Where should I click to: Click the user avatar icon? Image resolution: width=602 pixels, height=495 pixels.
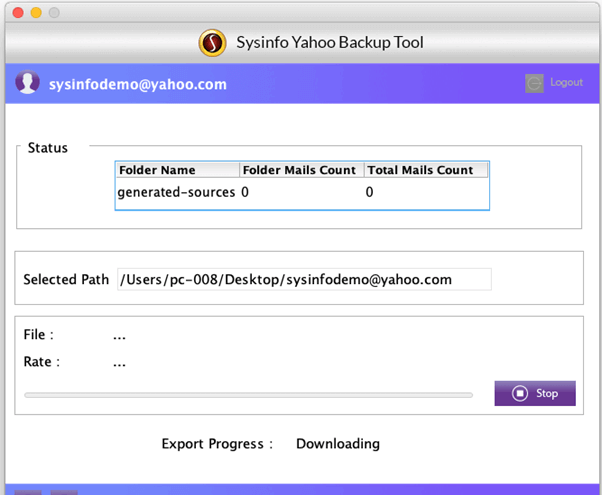[27, 82]
